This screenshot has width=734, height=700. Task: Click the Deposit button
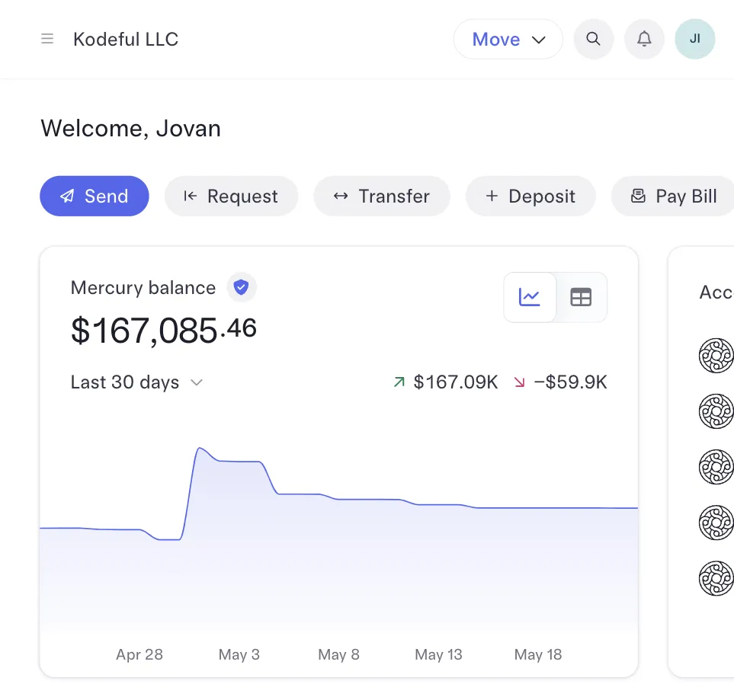click(530, 196)
